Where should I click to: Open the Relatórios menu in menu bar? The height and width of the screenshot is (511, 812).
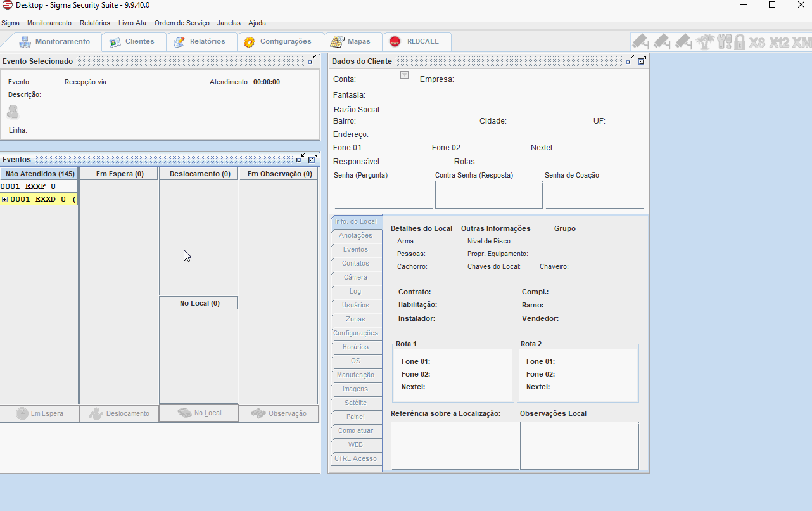click(x=95, y=23)
